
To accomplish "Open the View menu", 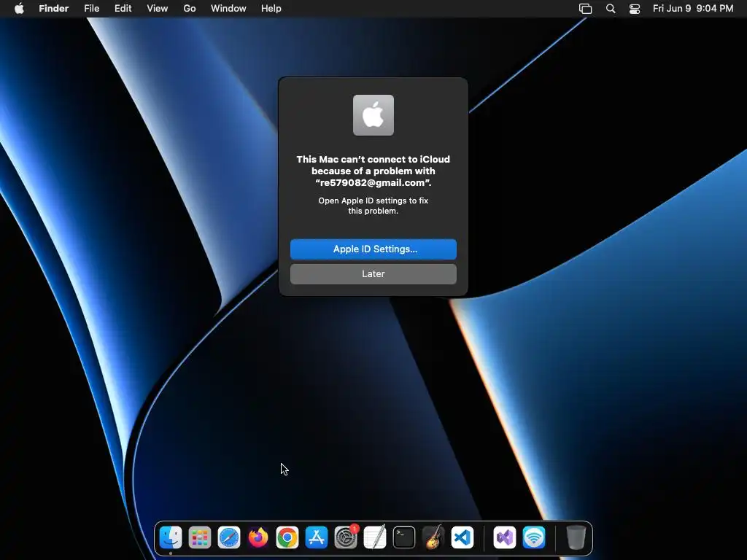I will [x=158, y=9].
